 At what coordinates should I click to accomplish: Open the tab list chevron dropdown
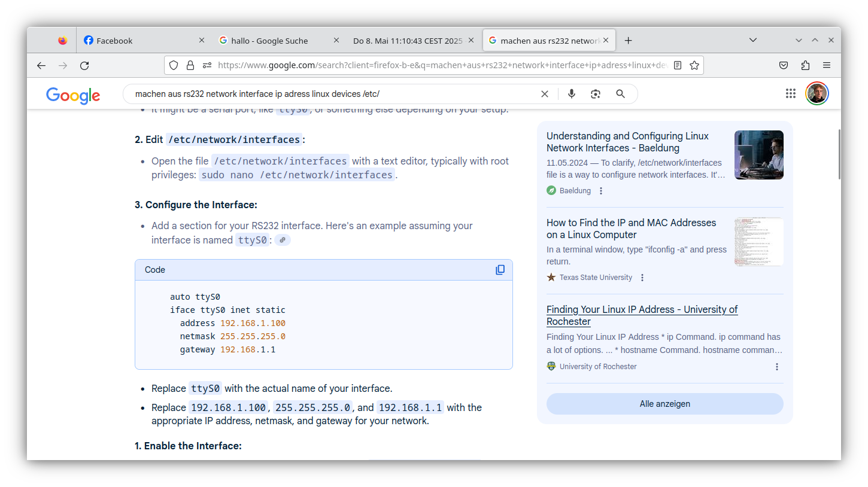[x=753, y=39]
